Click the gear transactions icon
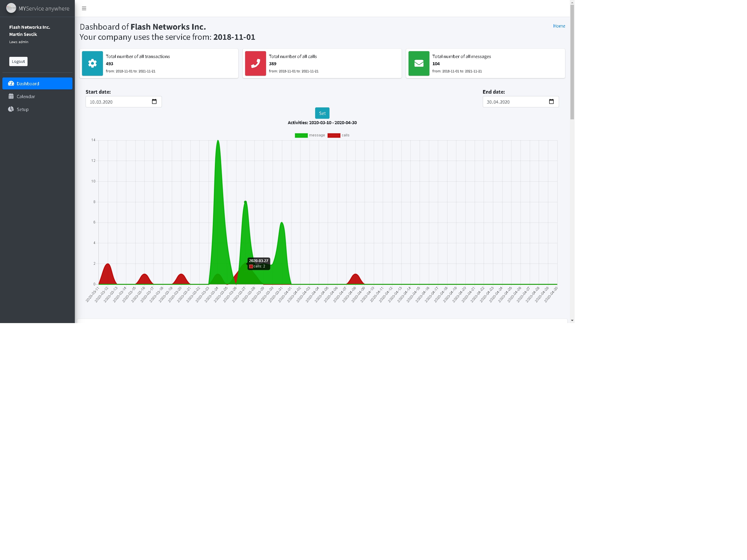747x560 pixels. (x=92, y=63)
